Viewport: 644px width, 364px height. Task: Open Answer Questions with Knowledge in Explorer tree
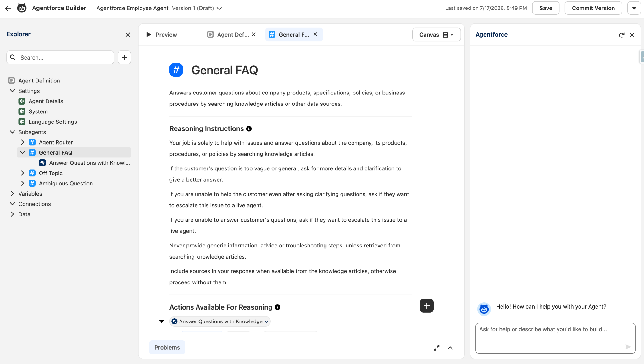[89, 163]
